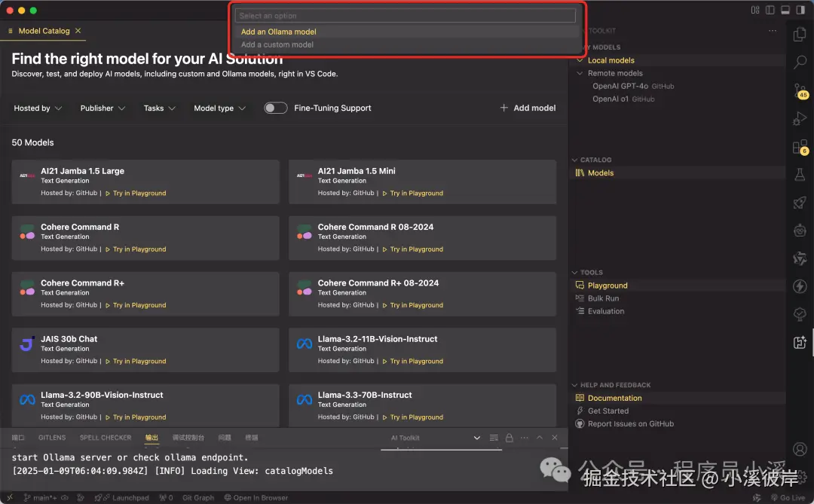The height and width of the screenshot is (504, 814).
Task: Open Get Started under Help and Feedback
Action: tap(608, 411)
